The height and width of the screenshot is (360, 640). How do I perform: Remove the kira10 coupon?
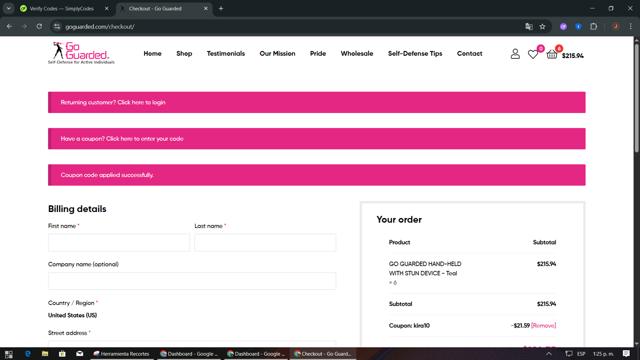tap(543, 325)
